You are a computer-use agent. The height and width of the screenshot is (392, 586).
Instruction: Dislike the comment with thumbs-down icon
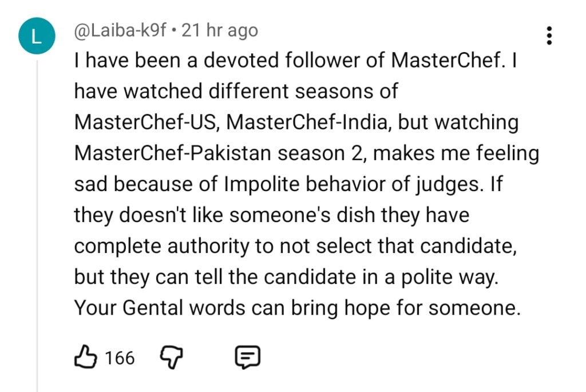tap(169, 358)
